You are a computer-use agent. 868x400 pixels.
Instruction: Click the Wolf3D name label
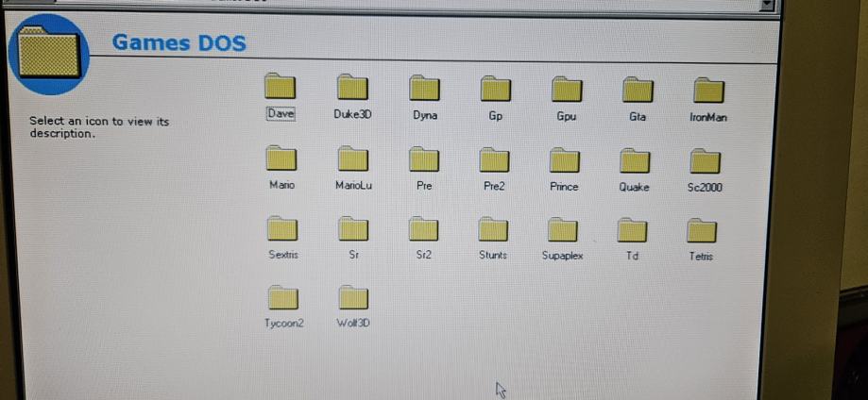pyautogui.click(x=353, y=323)
